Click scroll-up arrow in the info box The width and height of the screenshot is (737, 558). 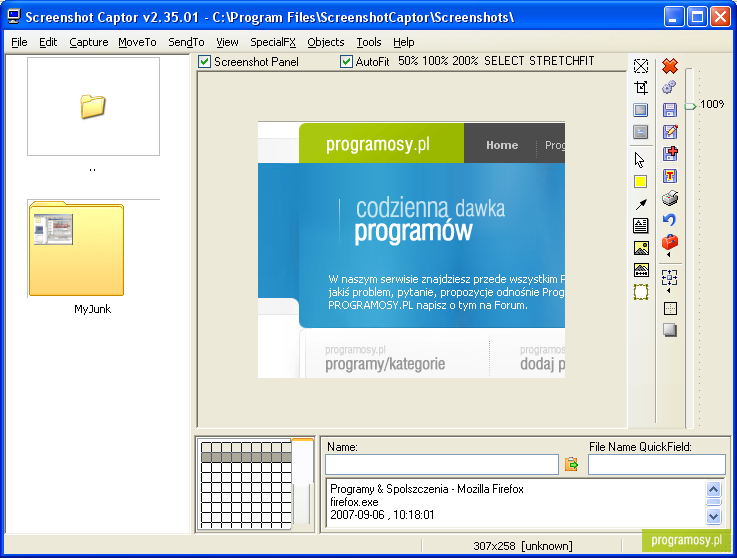713,489
